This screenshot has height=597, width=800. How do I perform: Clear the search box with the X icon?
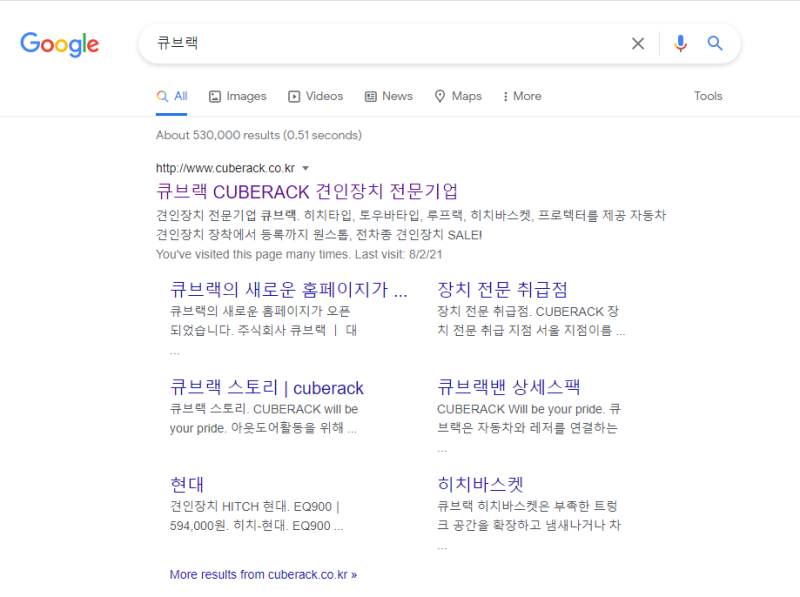coord(638,43)
